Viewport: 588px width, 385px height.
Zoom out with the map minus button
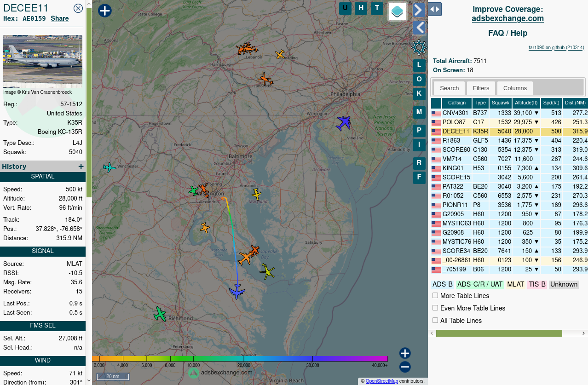tap(405, 367)
